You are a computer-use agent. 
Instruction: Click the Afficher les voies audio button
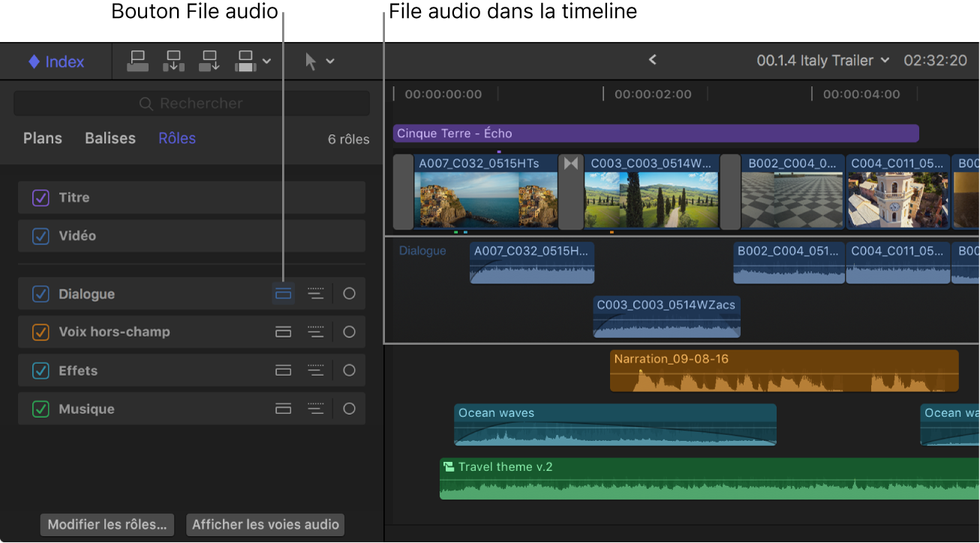coord(265,524)
